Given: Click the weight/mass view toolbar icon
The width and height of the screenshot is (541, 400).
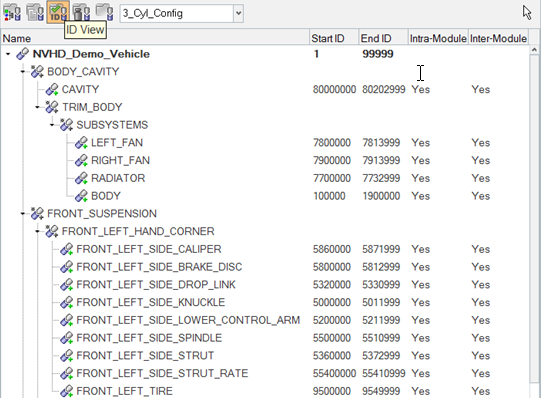Looking at the screenshot, I should coord(81,12).
